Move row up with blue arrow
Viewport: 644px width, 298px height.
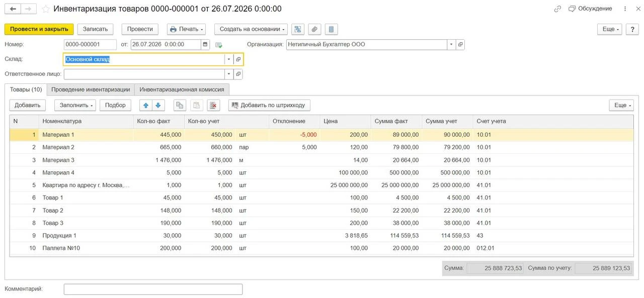pyautogui.click(x=146, y=105)
